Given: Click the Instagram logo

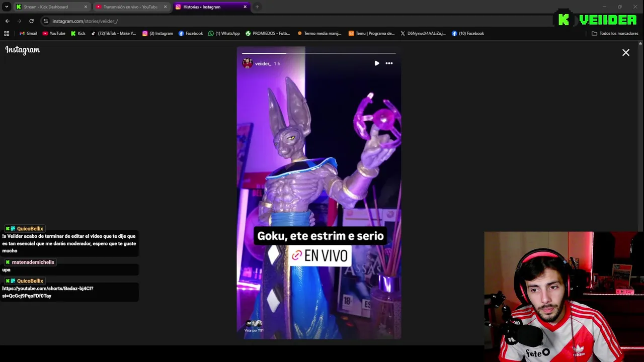Looking at the screenshot, I should 23,50.
